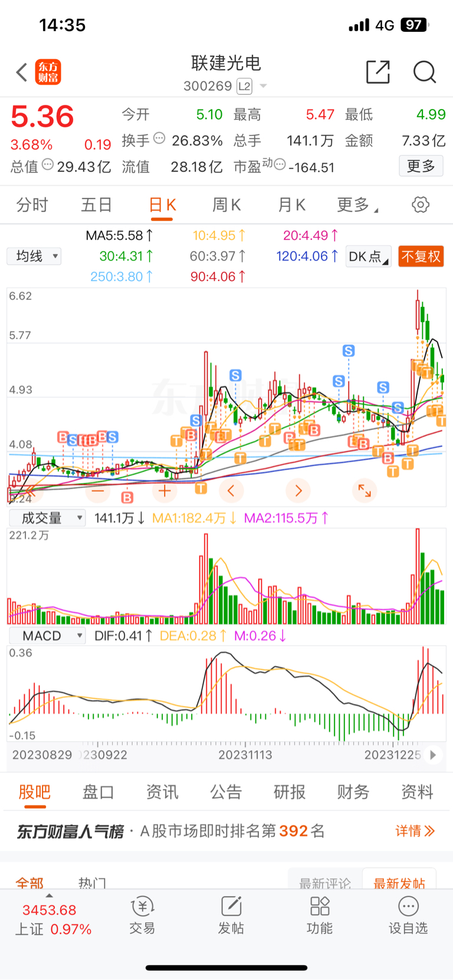453x980 pixels.
Task: Click the 更多 quote details button
Action: pos(421,166)
